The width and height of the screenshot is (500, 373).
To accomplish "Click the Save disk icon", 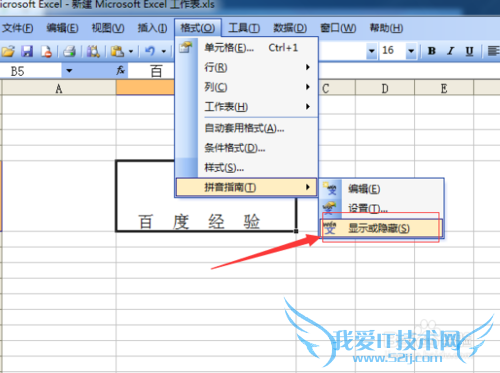I will click(27, 51).
